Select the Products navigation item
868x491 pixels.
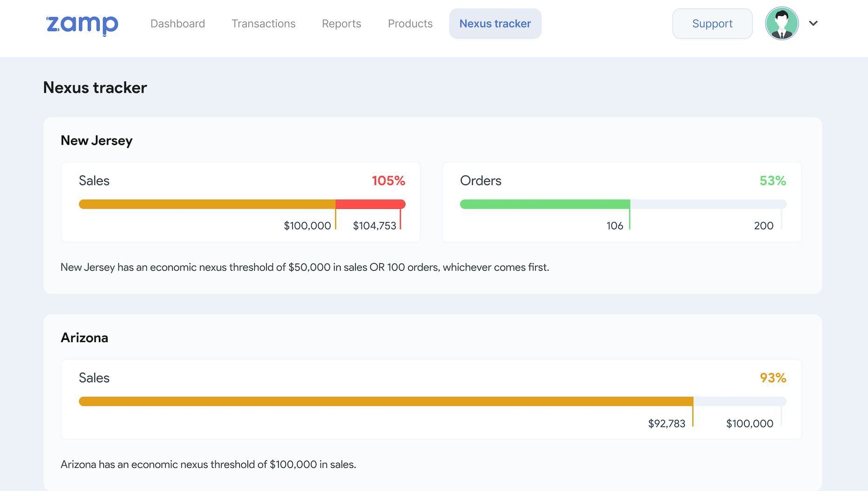tap(410, 23)
